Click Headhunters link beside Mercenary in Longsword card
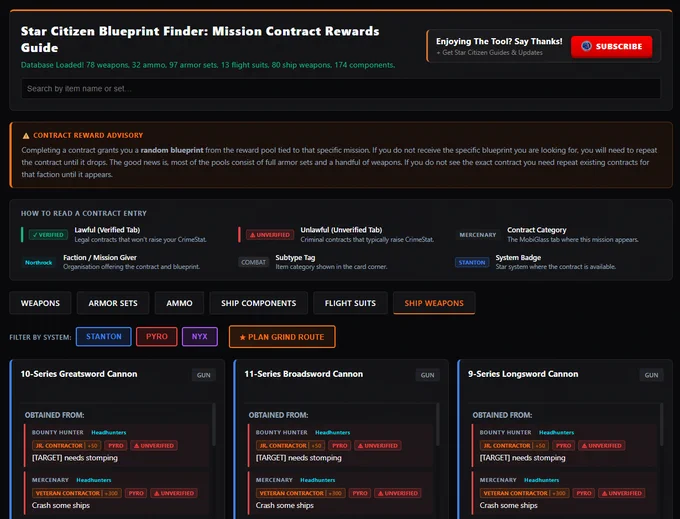This screenshot has height=519, width=680. pyautogui.click(x=541, y=480)
